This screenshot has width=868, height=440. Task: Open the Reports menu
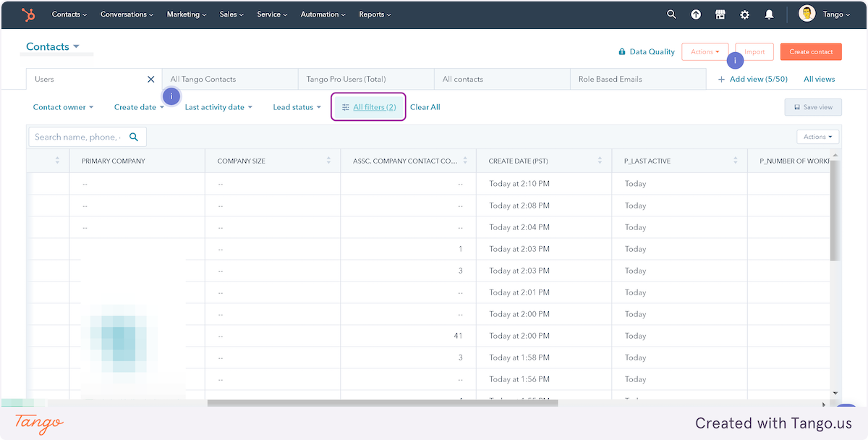[375, 14]
